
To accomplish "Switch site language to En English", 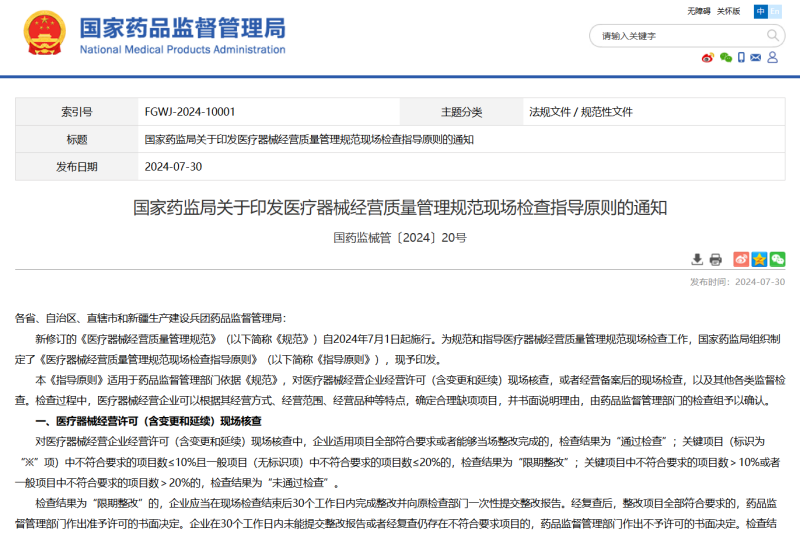I will (x=775, y=11).
